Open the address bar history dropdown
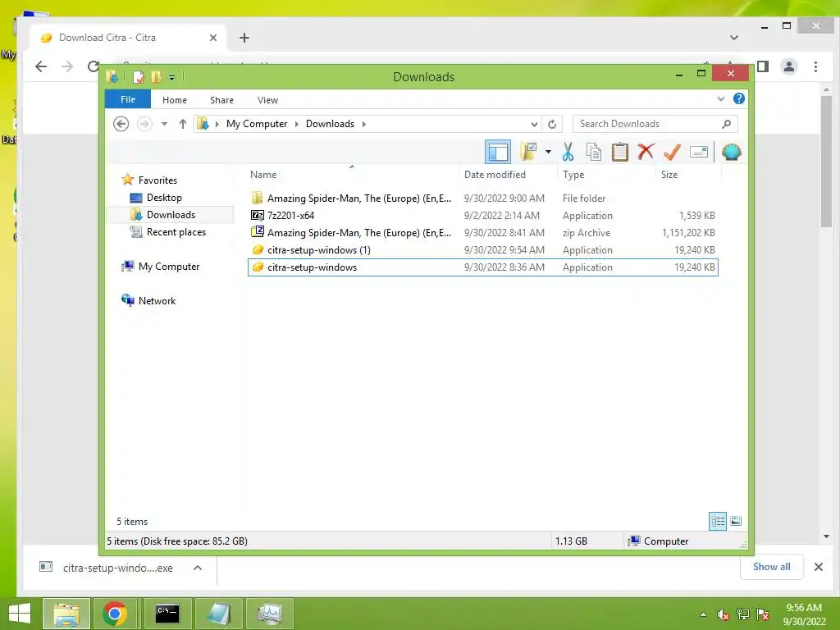This screenshot has width=840, height=630. (534, 125)
